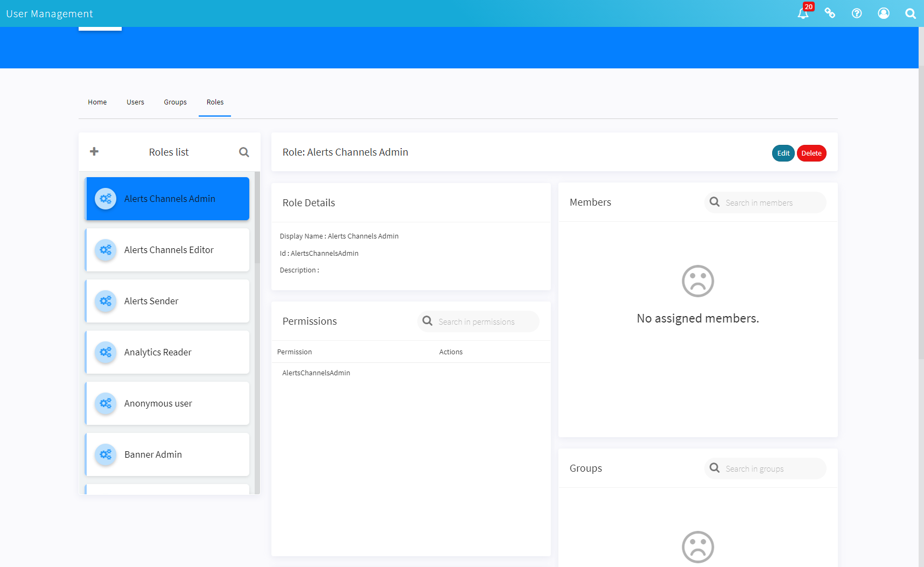This screenshot has height=567, width=924.
Task: Click the AlertsChannelsAdmin permission row
Action: click(x=411, y=373)
